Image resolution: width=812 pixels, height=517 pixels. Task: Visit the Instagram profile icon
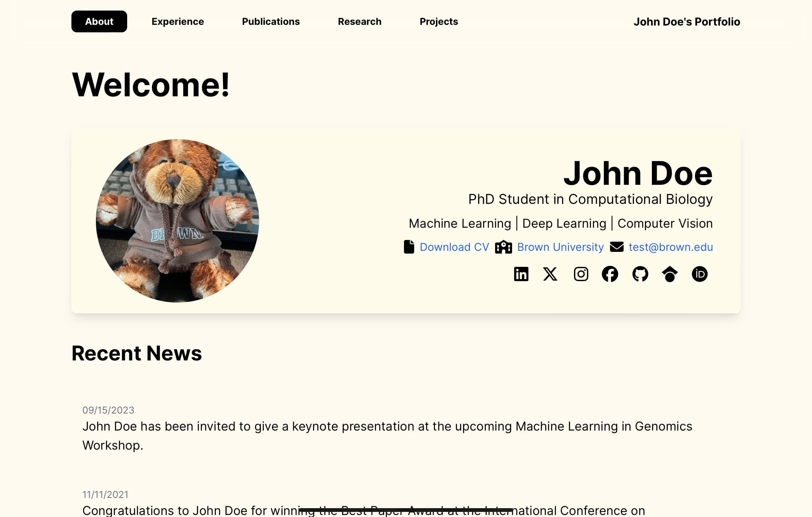pyautogui.click(x=580, y=274)
